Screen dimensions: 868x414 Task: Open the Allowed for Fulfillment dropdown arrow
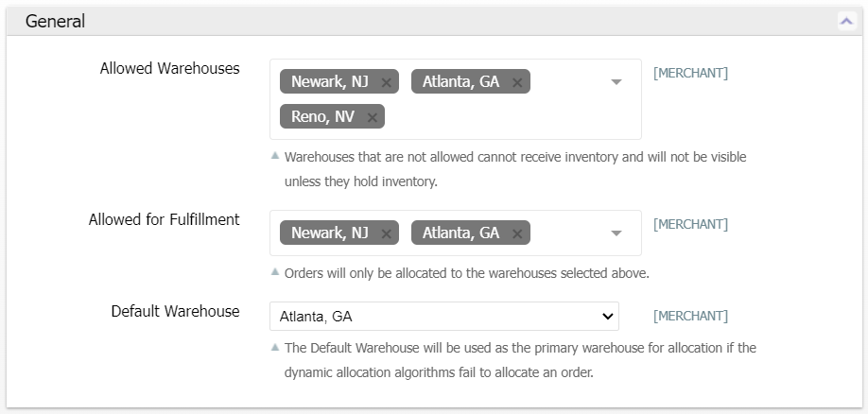pyautogui.click(x=616, y=233)
